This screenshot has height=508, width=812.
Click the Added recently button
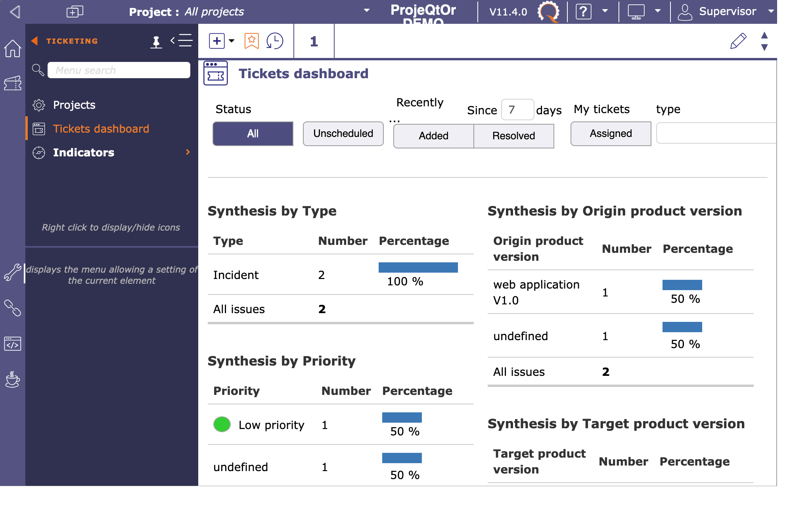click(433, 136)
